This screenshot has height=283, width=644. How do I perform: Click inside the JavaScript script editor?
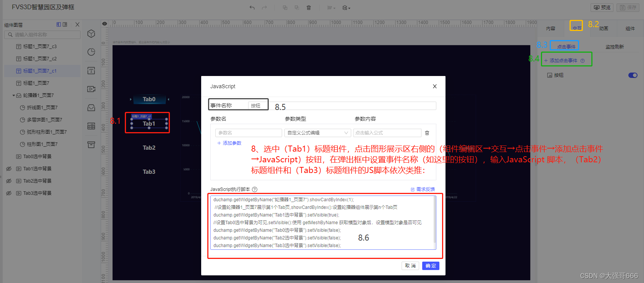pyautogui.click(x=322, y=223)
